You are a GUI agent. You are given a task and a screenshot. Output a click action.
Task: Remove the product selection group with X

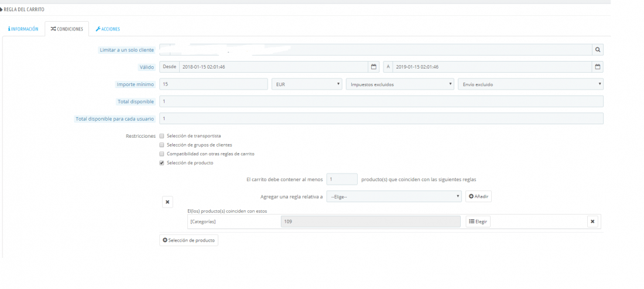pos(167,202)
